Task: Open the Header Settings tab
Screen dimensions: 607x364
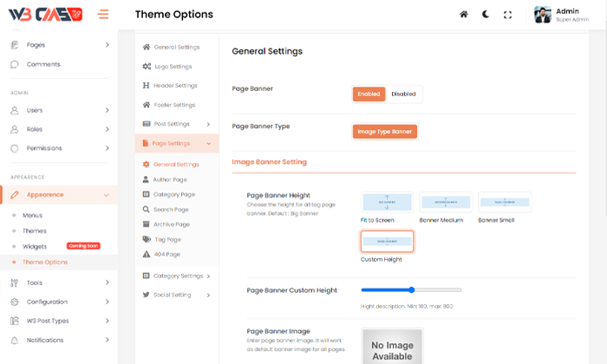Action: [174, 86]
